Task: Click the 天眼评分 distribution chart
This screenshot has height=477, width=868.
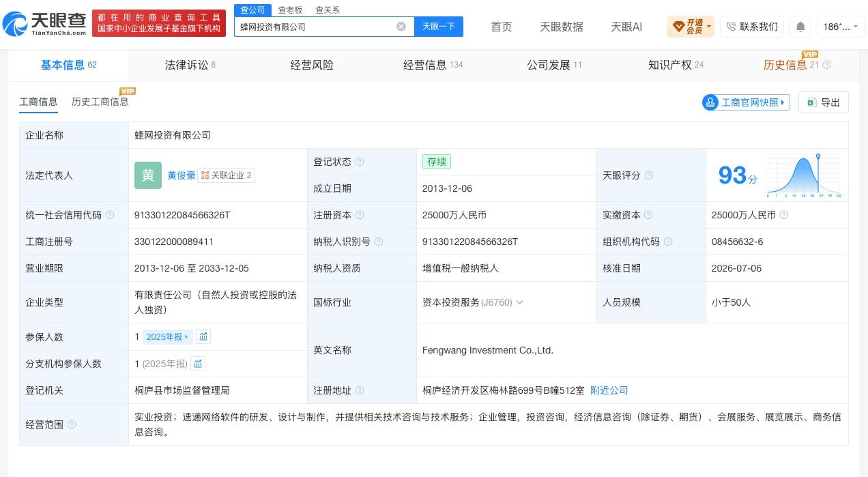Action: pyautogui.click(x=804, y=175)
